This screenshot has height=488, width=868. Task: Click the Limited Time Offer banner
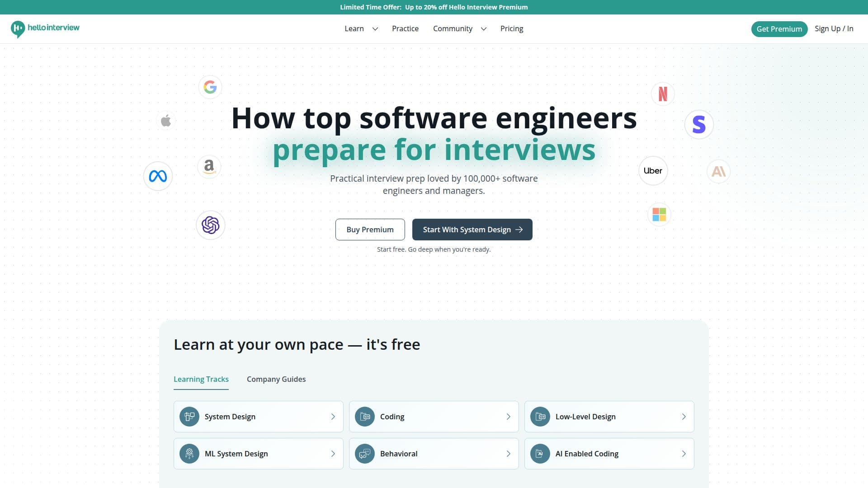[434, 7]
